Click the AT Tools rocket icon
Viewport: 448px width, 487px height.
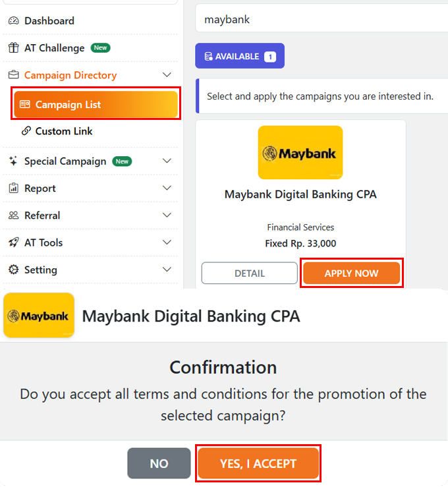[13, 243]
